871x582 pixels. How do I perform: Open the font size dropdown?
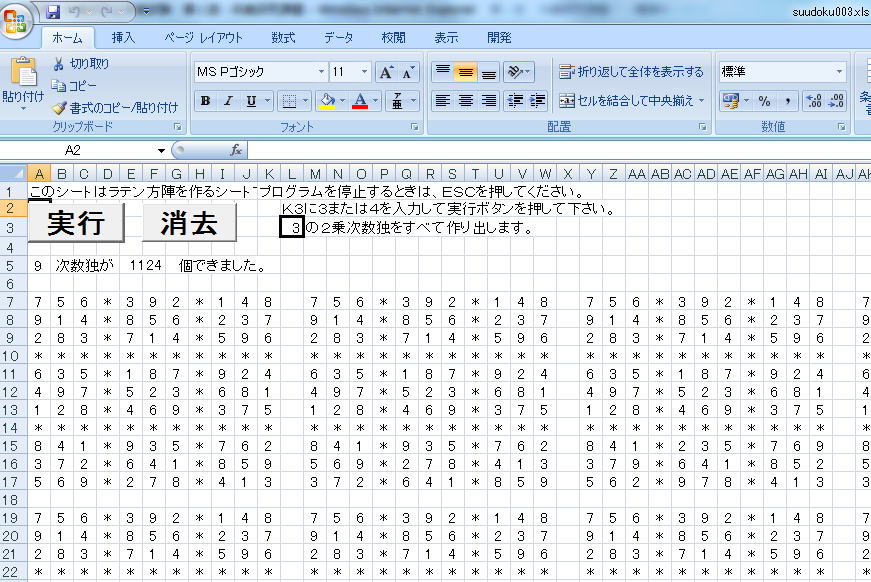coord(364,72)
